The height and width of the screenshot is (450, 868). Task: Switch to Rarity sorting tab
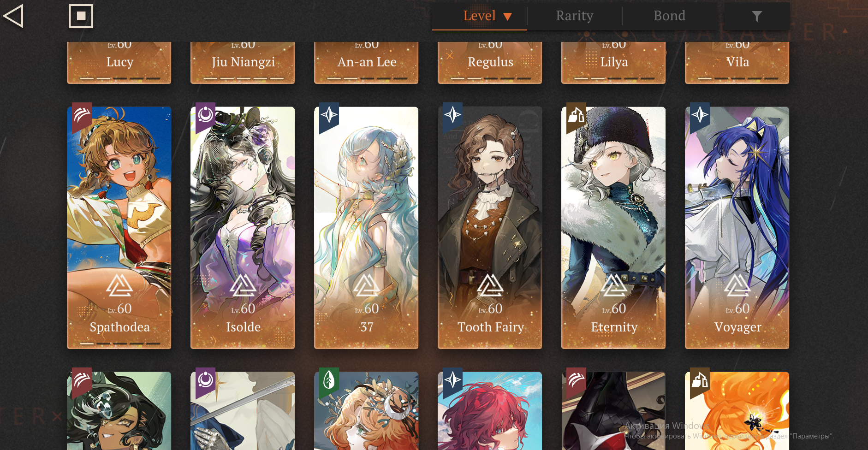(x=575, y=16)
